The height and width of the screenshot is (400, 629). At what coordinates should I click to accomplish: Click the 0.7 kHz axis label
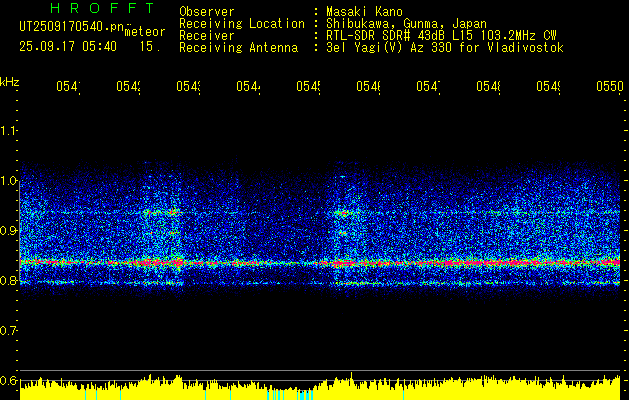coord(8,330)
